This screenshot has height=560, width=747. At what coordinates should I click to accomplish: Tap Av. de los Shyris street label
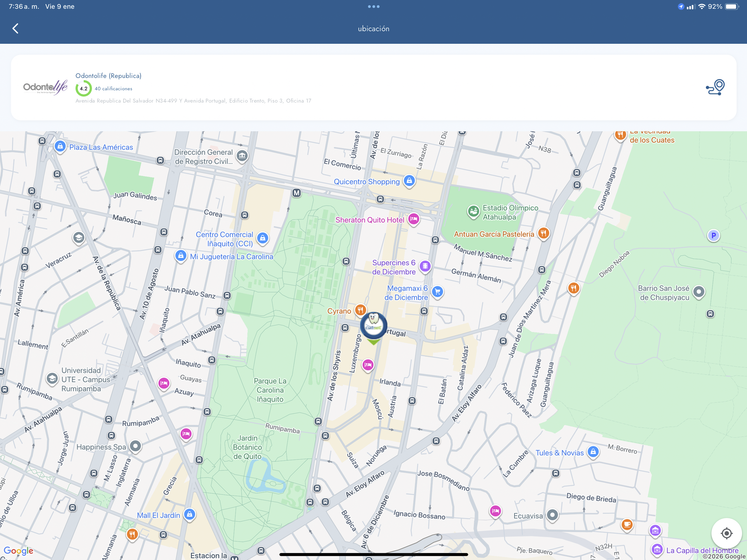(334, 375)
